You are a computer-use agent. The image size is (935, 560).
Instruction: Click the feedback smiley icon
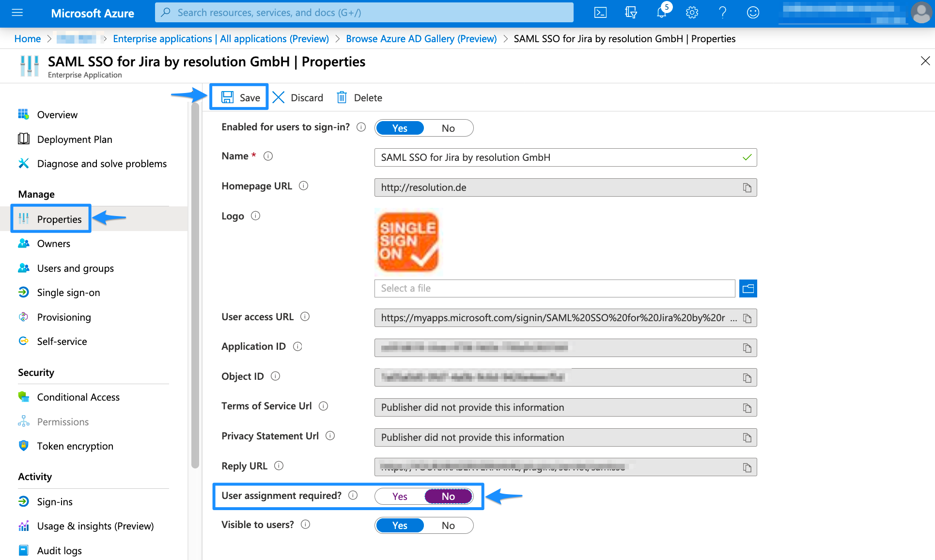(753, 13)
